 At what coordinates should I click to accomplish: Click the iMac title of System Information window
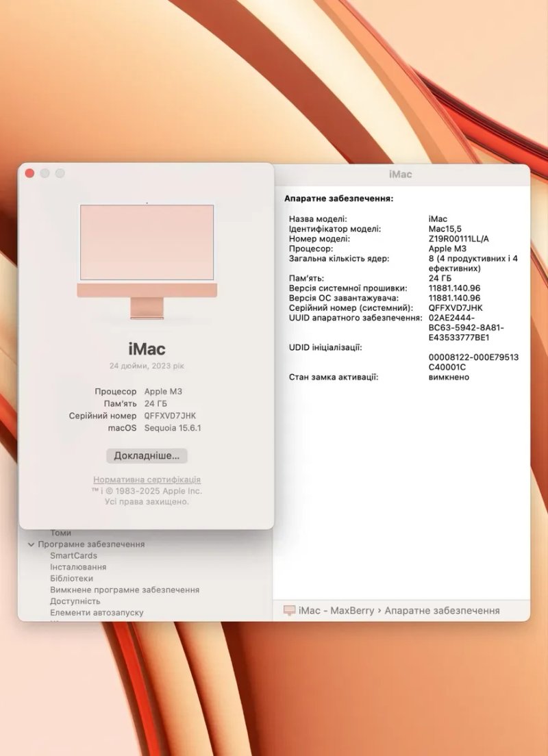pos(401,174)
